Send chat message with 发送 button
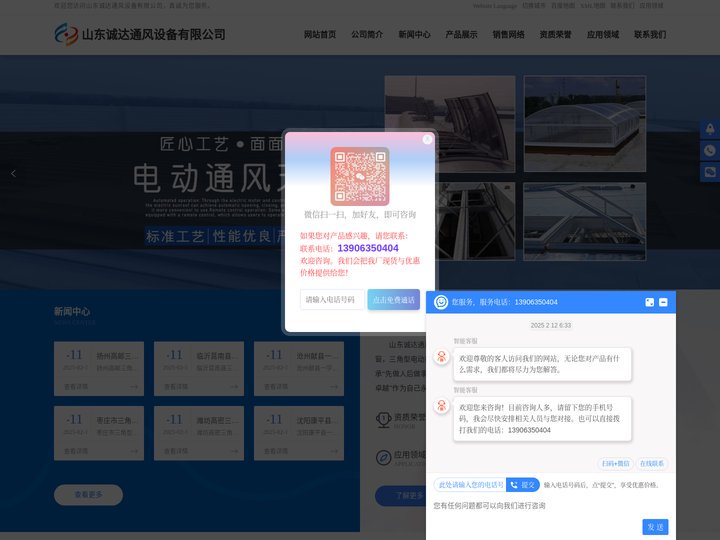 coord(655,527)
